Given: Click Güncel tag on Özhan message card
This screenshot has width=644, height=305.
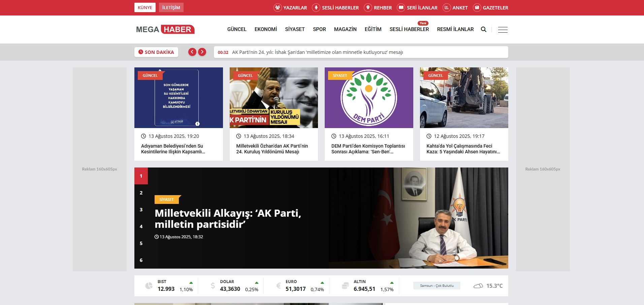Looking at the screenshot, I should click(245, 75).
